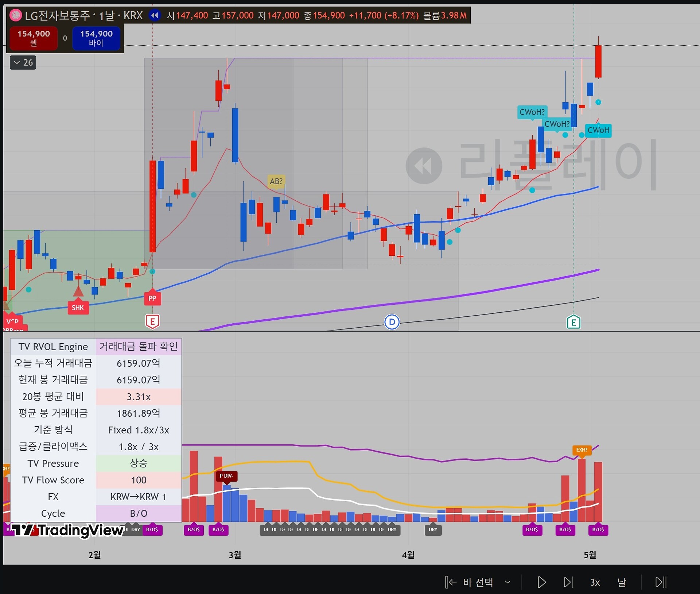The height and width of the screenshot is (594, 700).
Task: Click the Fixed 1.8x/3x cell
Action: click(139, 430)
